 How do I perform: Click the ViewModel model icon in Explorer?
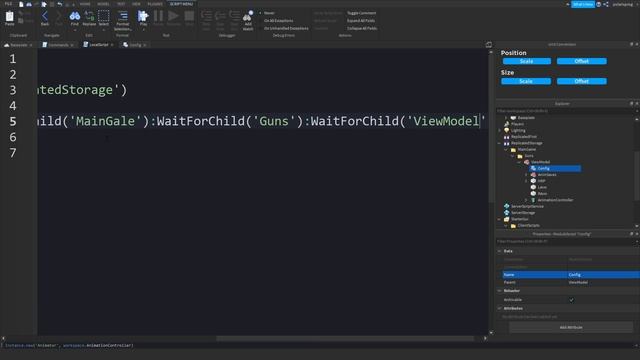click(x=527, y=162)
